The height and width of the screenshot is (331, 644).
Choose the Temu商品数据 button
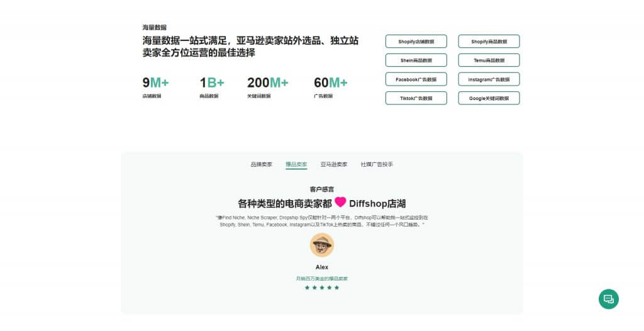[489, 60]
